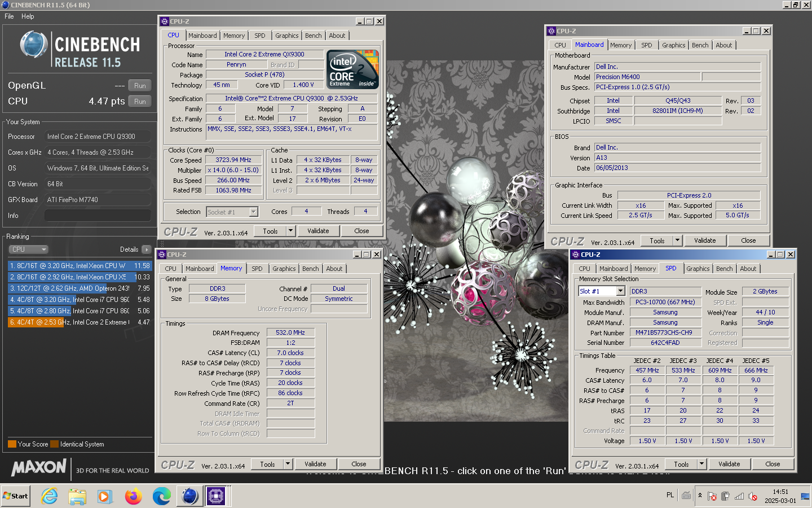The width and height of the screenshot is (812, 508).
Task: Select ranking row 1 Xeon 11.58
Action: point(80,266)
